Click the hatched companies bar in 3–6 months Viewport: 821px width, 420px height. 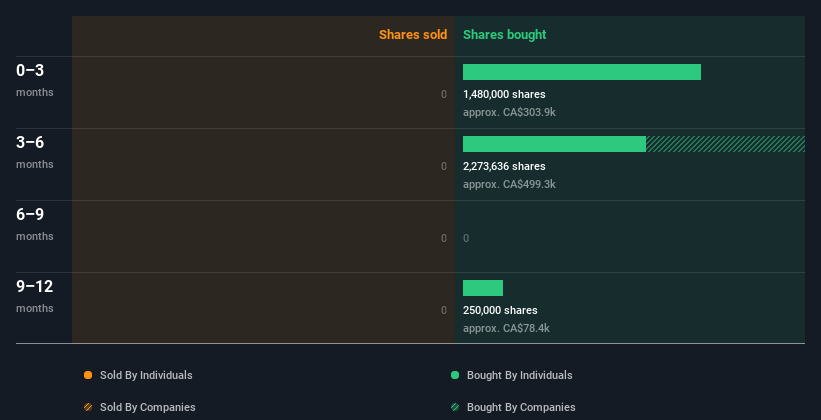click(725, 144)
